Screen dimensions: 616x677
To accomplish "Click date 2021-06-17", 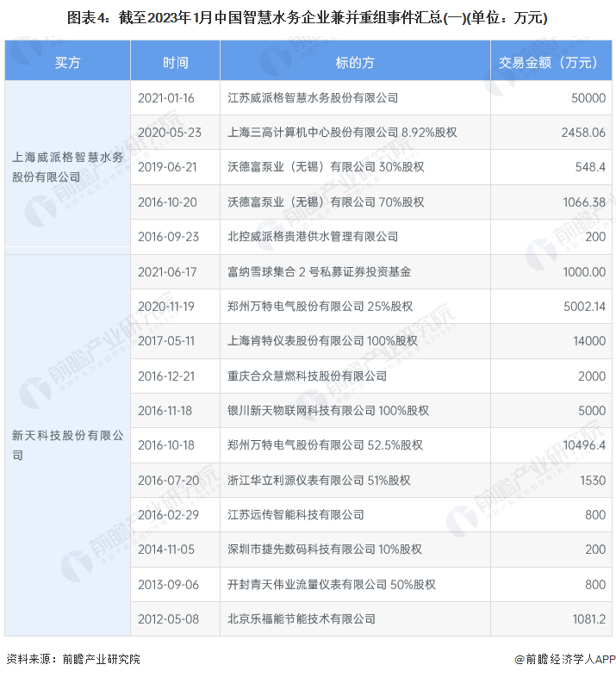I will (x=167, y=272).
